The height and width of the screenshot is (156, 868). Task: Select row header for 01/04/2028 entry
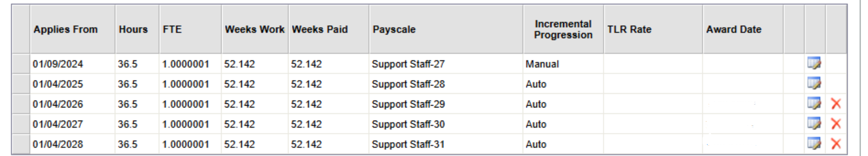click(21, 144)
